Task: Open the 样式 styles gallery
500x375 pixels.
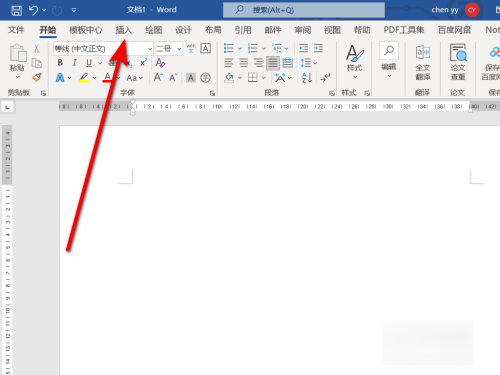Action: [355, 62]
